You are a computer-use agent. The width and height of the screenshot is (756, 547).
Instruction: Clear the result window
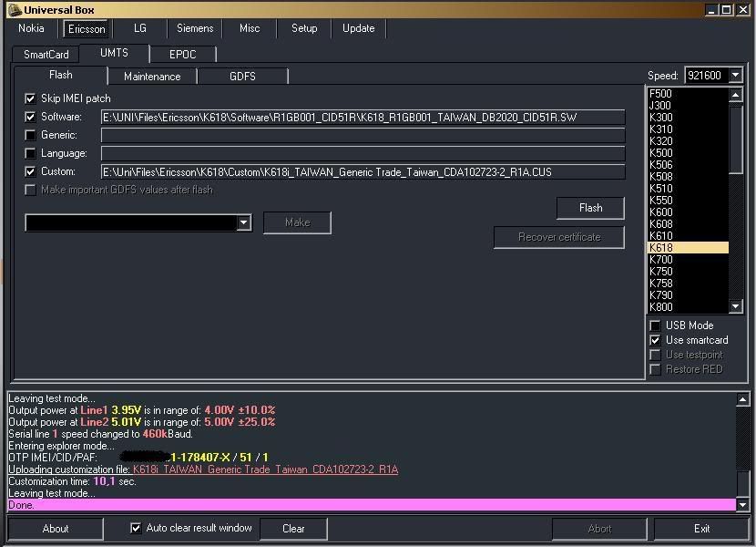tap(293, 529)
